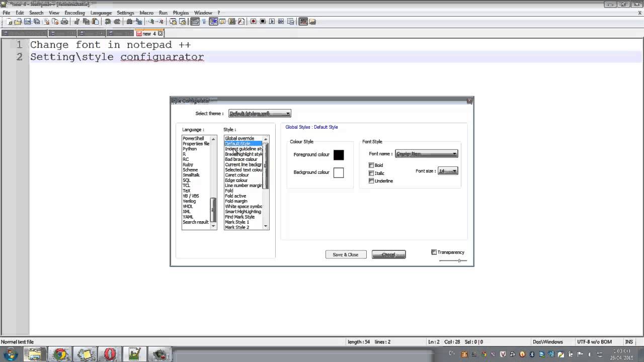The width and height of the screenshot is (644, 362).
Task: Enable the Underline checkbox
Action: click(x=371, y=181)
